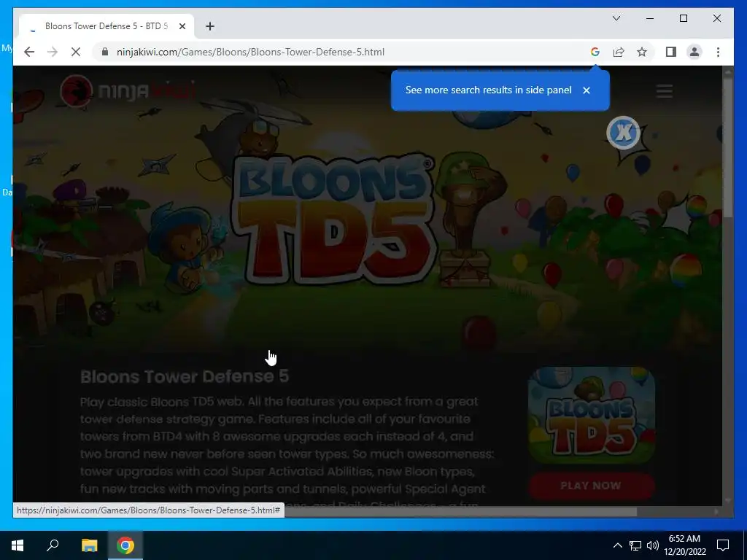Image resolution: width=747 pixels, height=560 pixels.
Task: Open Windows taskbar search
Action: tap(53, 545)
